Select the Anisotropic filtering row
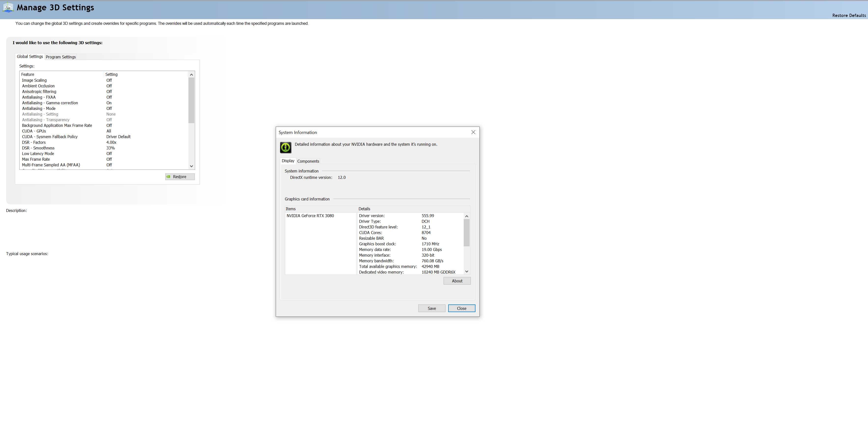The height and width of the screenshot is (421, 868). click(104, 92)
